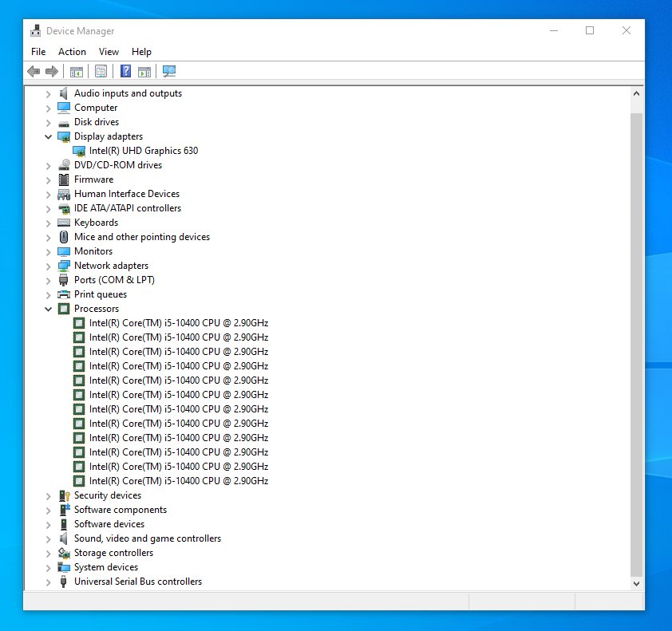Click Show/Hide Console Tree toolbar icon
Viewport: 672px width, 631px height.
point(77,72)
